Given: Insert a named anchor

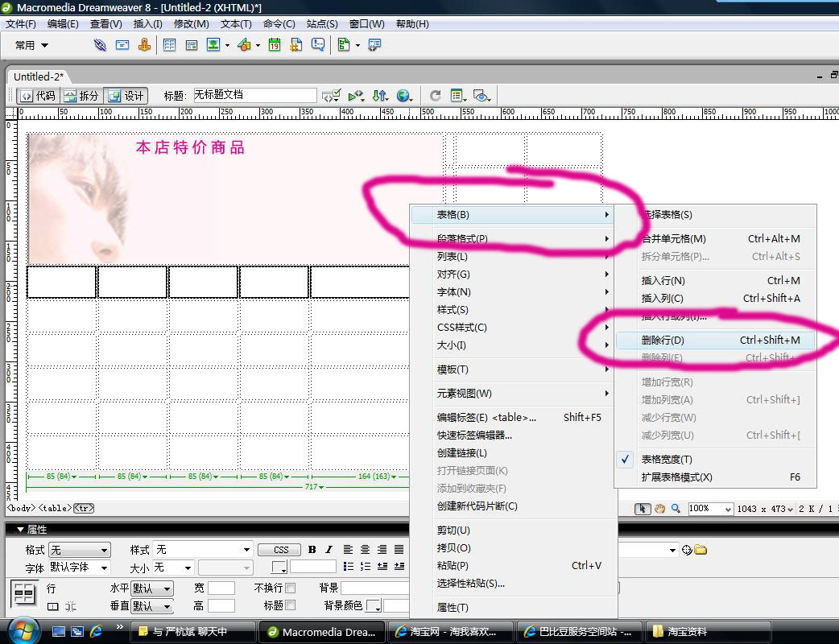Looking at the screenshot, I should [144, 45].
